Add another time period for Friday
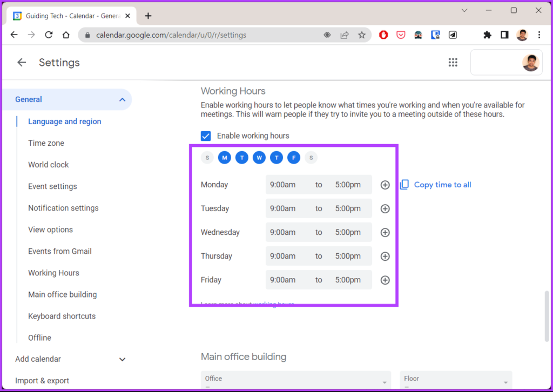Viewport: 553px width, 392px height. tap(385, 280)
